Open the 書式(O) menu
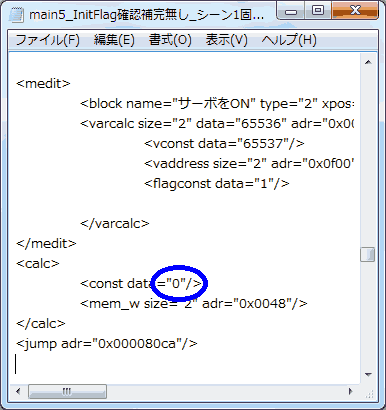 170,40
